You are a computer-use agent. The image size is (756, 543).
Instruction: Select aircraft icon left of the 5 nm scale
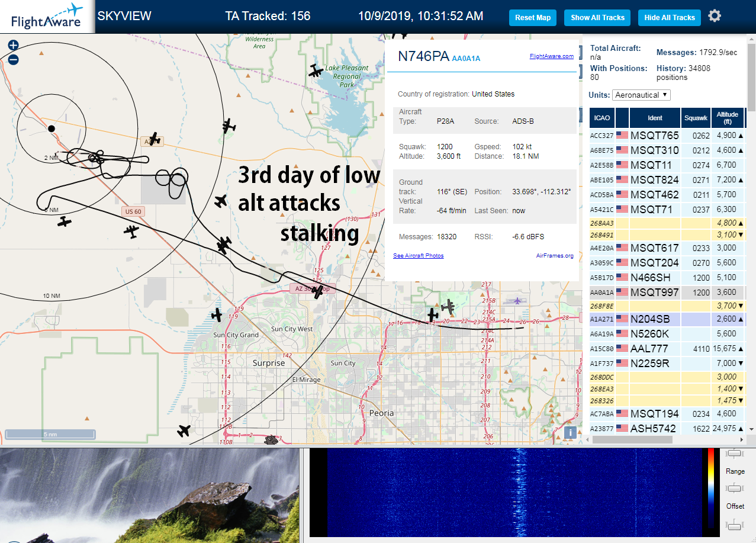(184, 430)
